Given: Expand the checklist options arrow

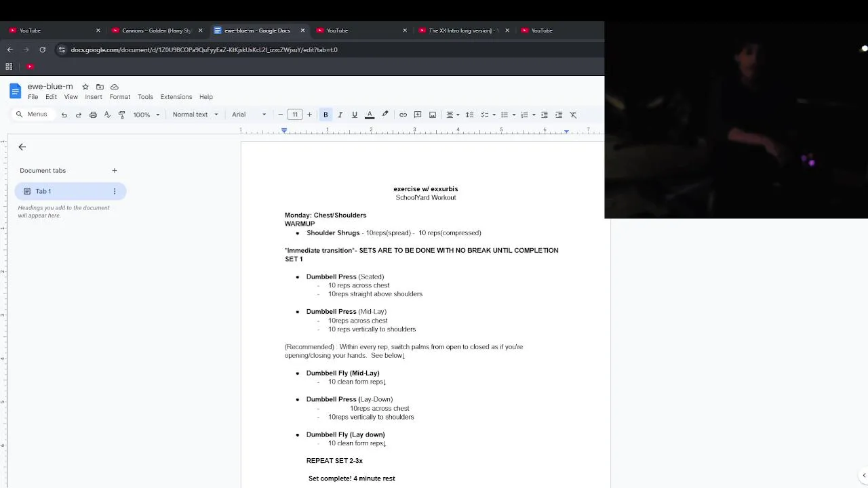Looking at the screenshot, I should [x=494, y=115].
